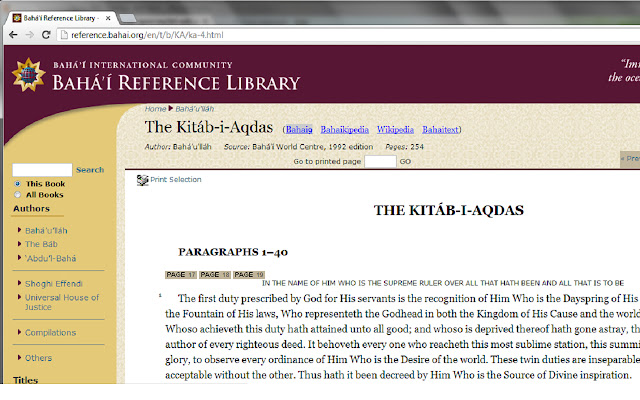Open a new browser tab
This screenshot has width=640, height=400.
pyautogui.click(x=128, y=18)
